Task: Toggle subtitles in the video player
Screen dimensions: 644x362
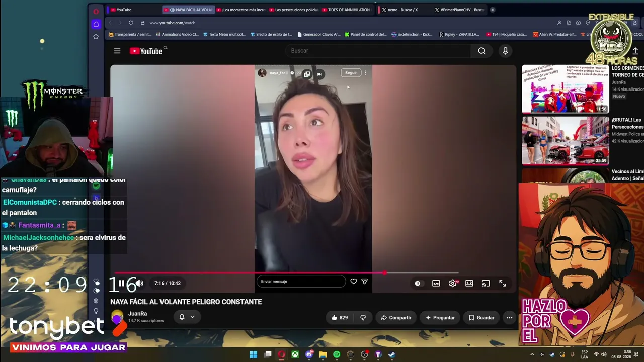Action: [x=436, y=284]
